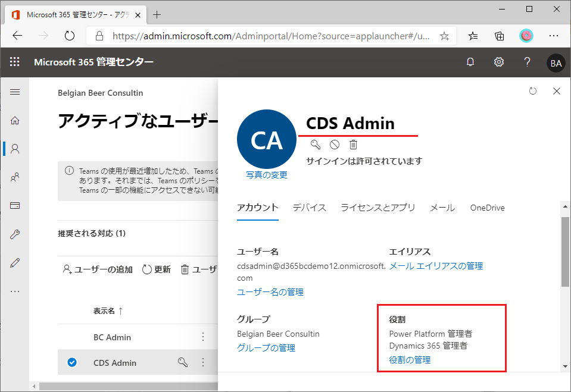Open the customize pencil icon in sidebar
The image size is (571, 392).
point(15,262)
